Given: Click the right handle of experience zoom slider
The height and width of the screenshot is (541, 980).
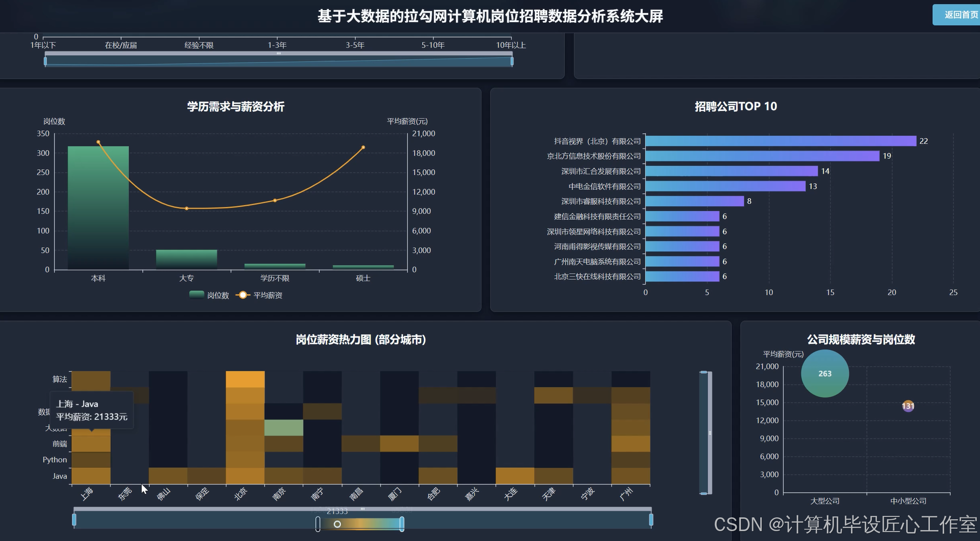Looking at the screenshot, I should click(x=512, y=61).
